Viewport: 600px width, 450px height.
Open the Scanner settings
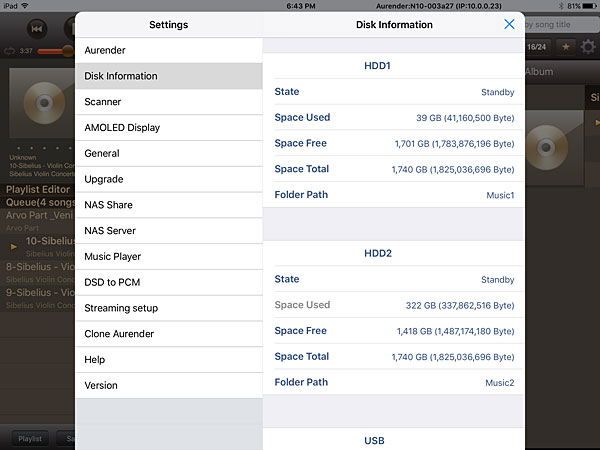pyautogui.click(x=169, y=102)
